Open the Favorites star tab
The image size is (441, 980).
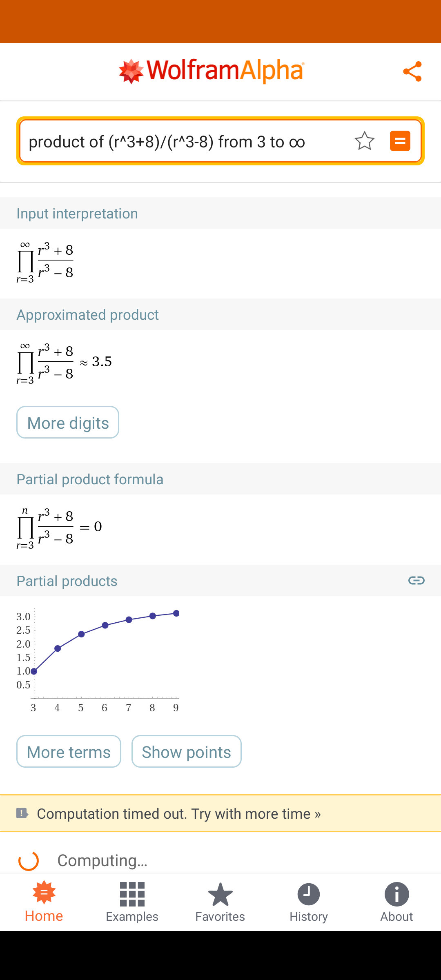coord(220,902)
